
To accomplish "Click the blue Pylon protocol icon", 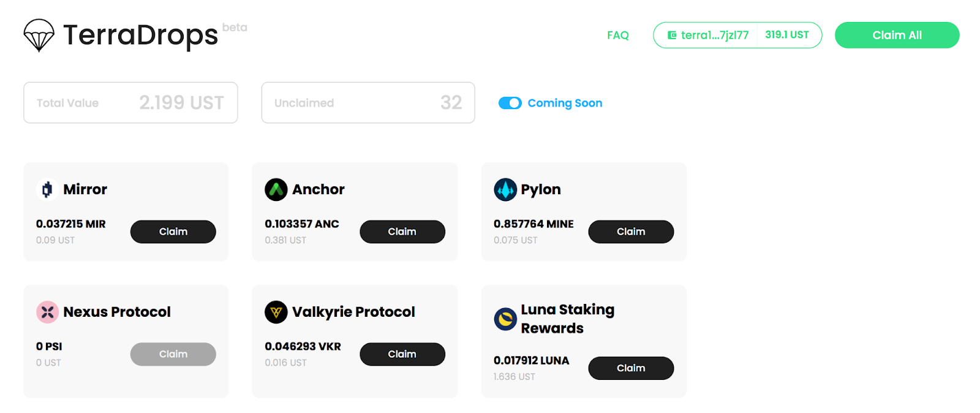I will pos(505,190).
